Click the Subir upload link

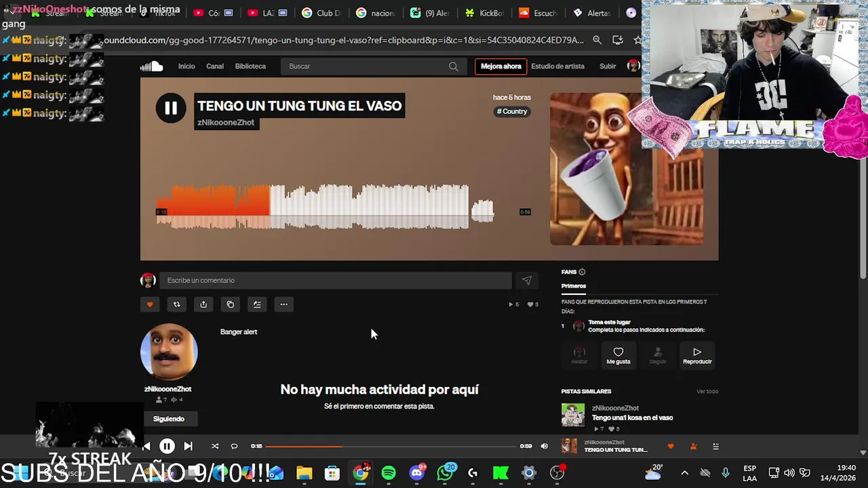608,66
